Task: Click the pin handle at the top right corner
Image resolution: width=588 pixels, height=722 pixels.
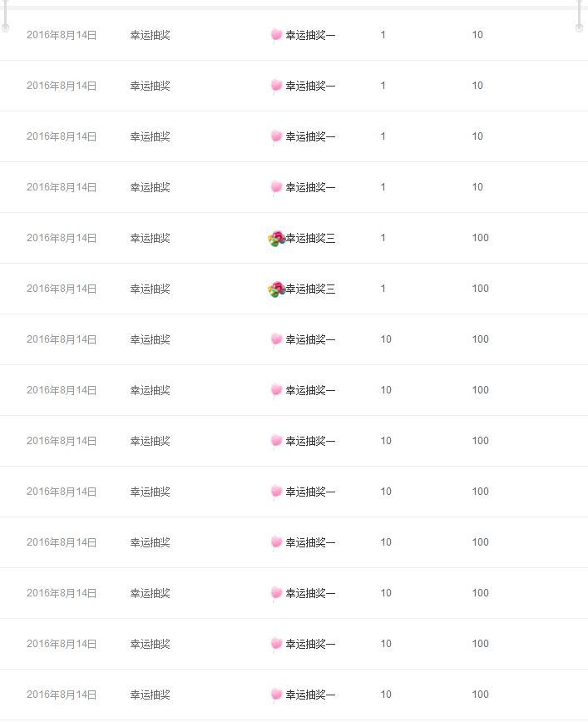Action: pos(579,16)
